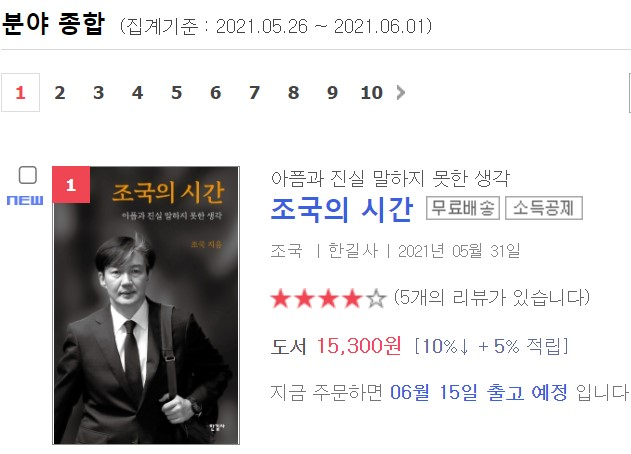Go to page 2
Screen dimensions: 631x454
point(60,93)
